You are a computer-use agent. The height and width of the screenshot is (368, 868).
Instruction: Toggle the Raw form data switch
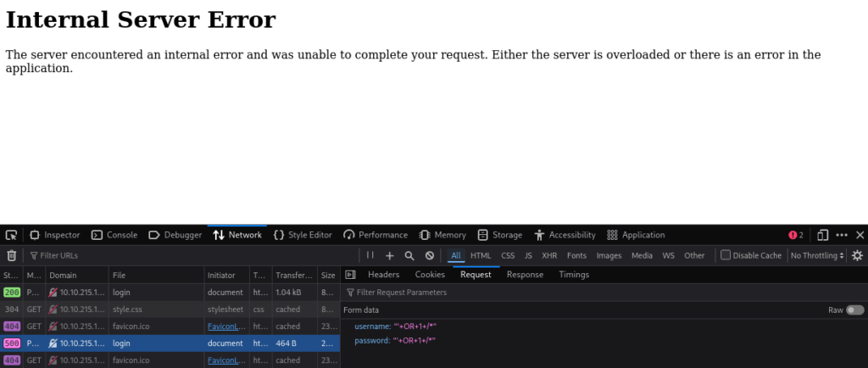(x=854, y=310)
